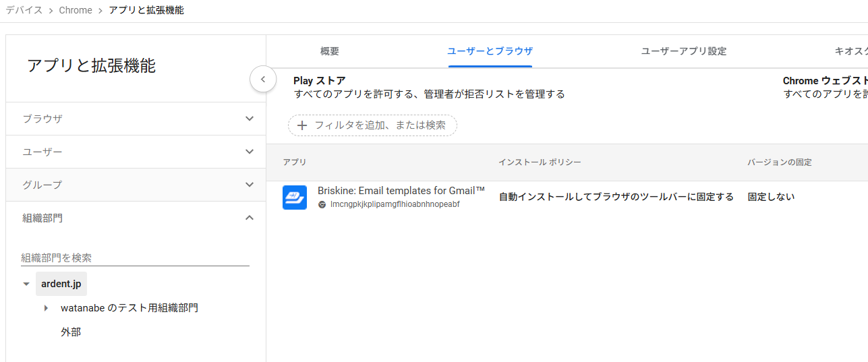Select the ユーザーとブラウザ tab
868x362 pixels.
490,51
